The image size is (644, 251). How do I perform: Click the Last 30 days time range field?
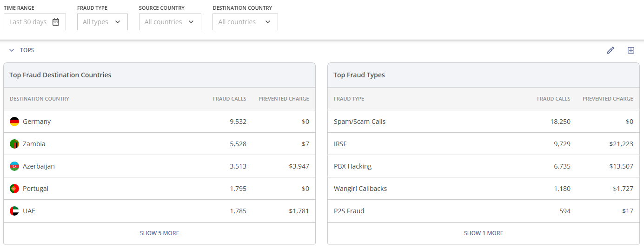[28, 22]
